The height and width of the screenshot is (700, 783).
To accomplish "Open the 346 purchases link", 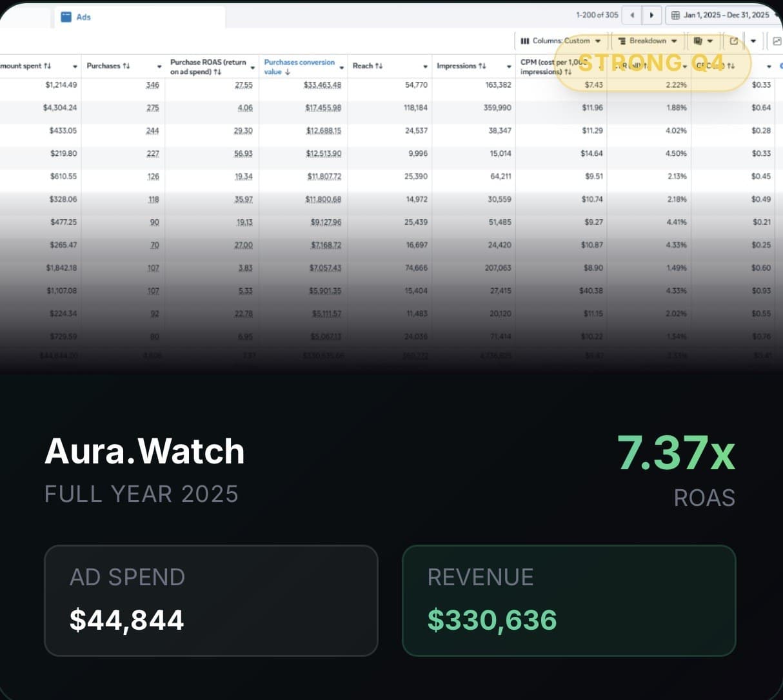I will tap(152, 85).
